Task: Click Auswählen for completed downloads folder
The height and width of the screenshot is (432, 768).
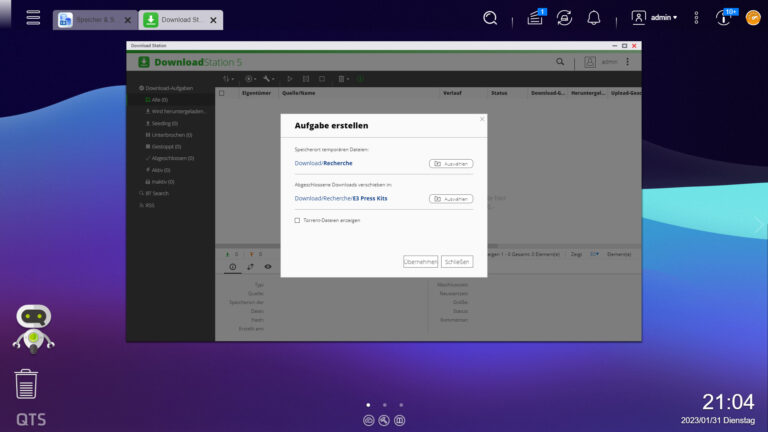Action: [451, 199]
